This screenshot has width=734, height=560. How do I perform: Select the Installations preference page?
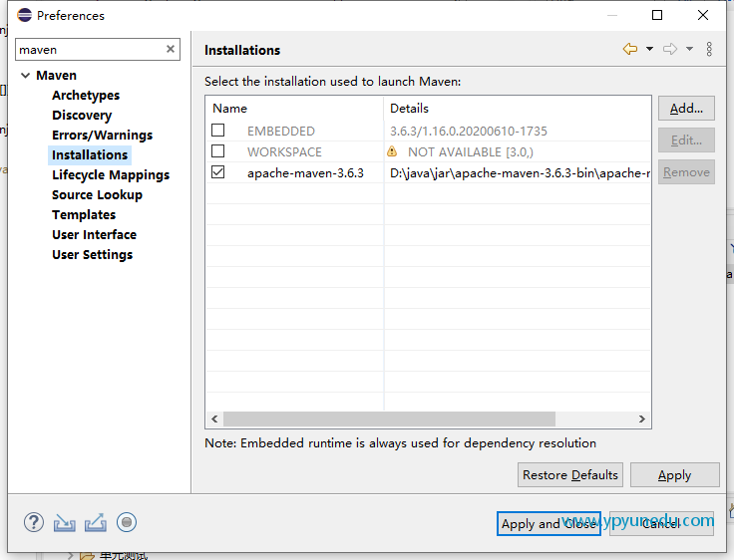[90, 154]
